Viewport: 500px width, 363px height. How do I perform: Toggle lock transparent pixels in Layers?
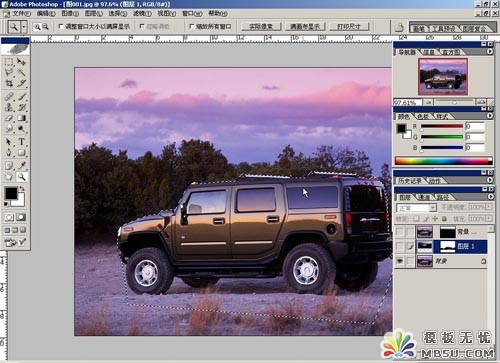click(x=416, y=219)
